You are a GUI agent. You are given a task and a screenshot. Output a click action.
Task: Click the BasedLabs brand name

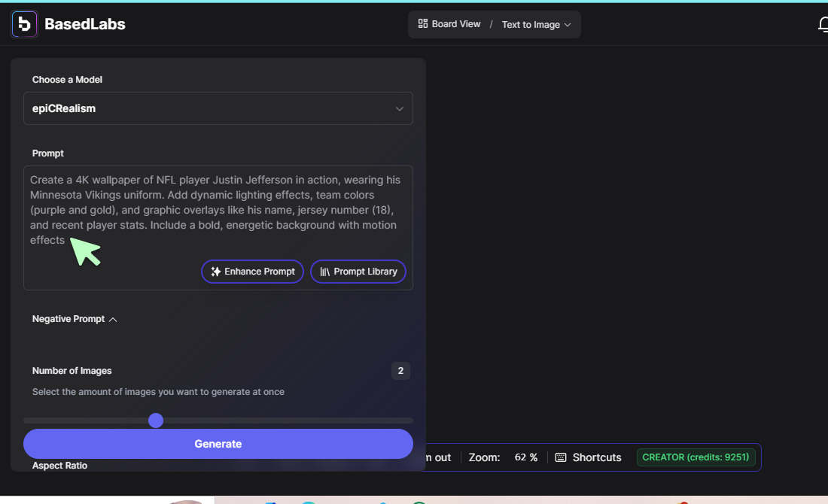pos(85,24)
